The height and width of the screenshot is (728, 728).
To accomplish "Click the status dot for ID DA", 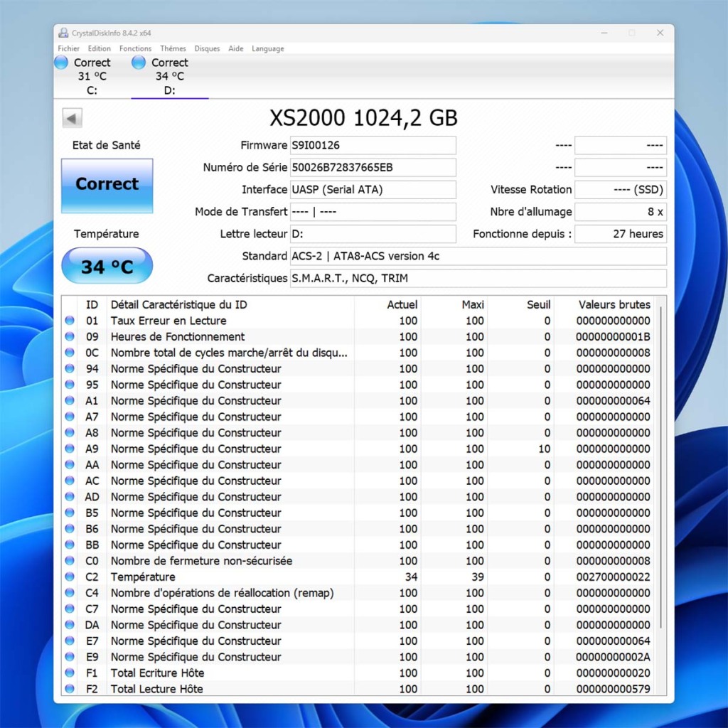I will pos(70,624).
